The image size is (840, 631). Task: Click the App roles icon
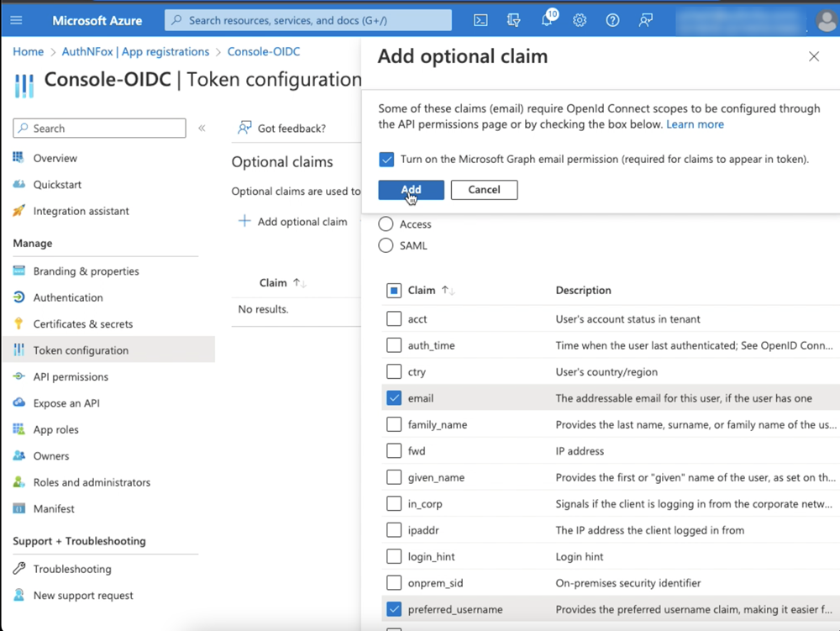click(18, 429)
